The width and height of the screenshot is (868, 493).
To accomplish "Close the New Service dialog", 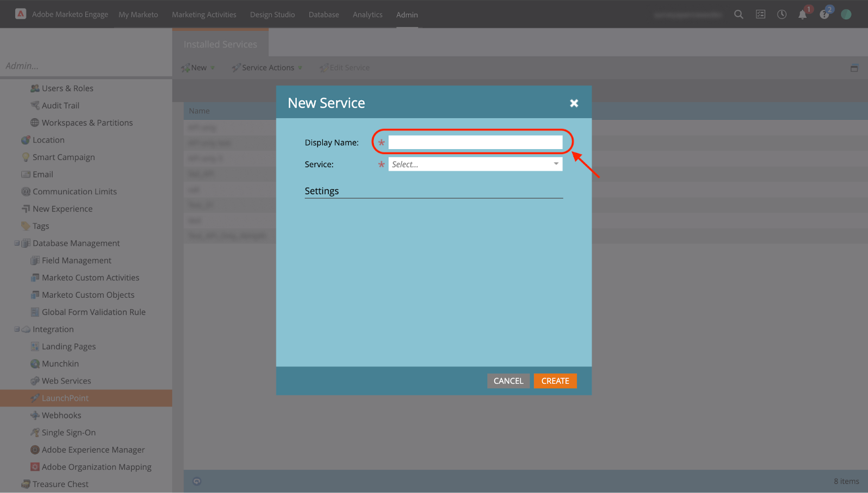I will point(574,103).
